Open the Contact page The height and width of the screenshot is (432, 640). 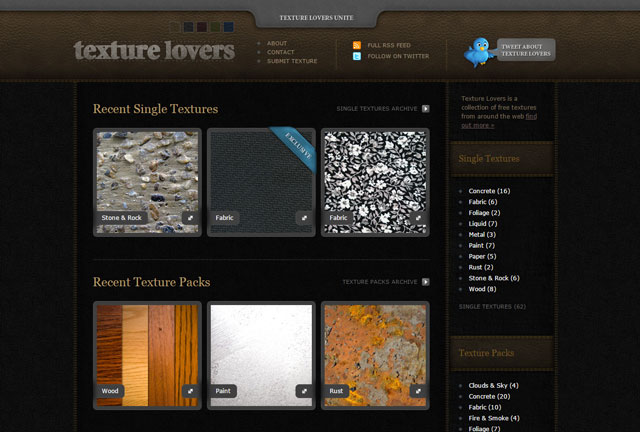click(281, 52)
